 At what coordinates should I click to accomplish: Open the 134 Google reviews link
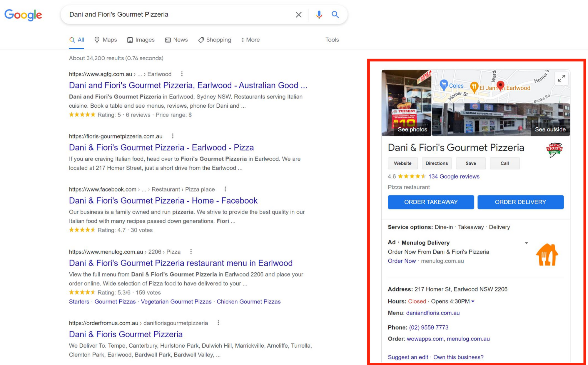(x=453, y=176)
